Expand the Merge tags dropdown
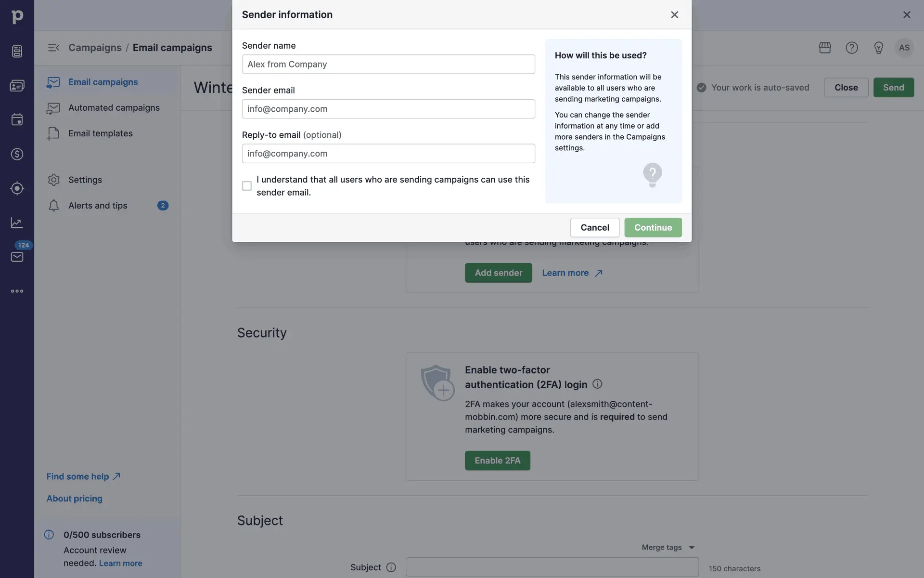Image resolution: width=924 pixels, height=578 pixels. pyautogui.click(x=668, y=547)
